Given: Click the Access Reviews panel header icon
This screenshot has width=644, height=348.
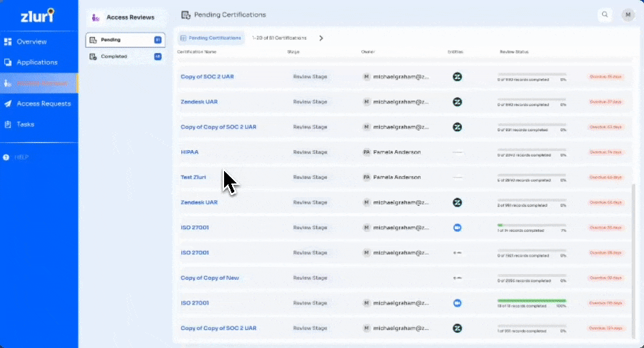Looking at the screenshot, I should click(96, 17).
